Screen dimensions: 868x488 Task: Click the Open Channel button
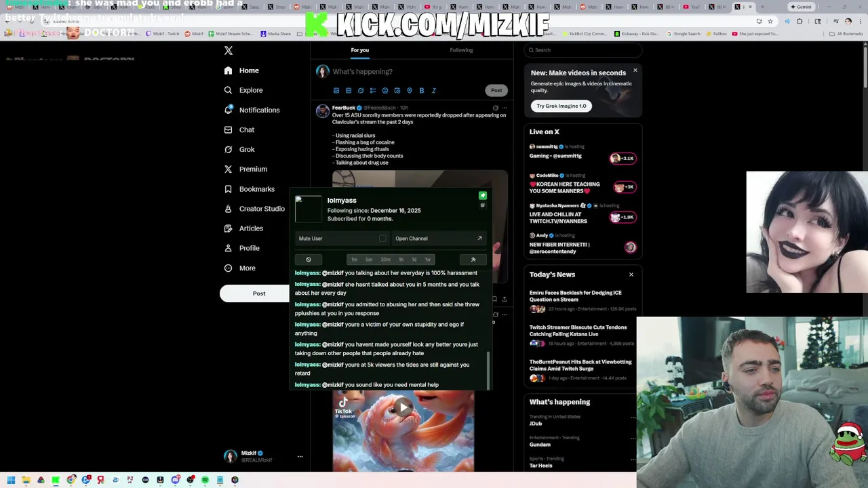tap(439, 239)
